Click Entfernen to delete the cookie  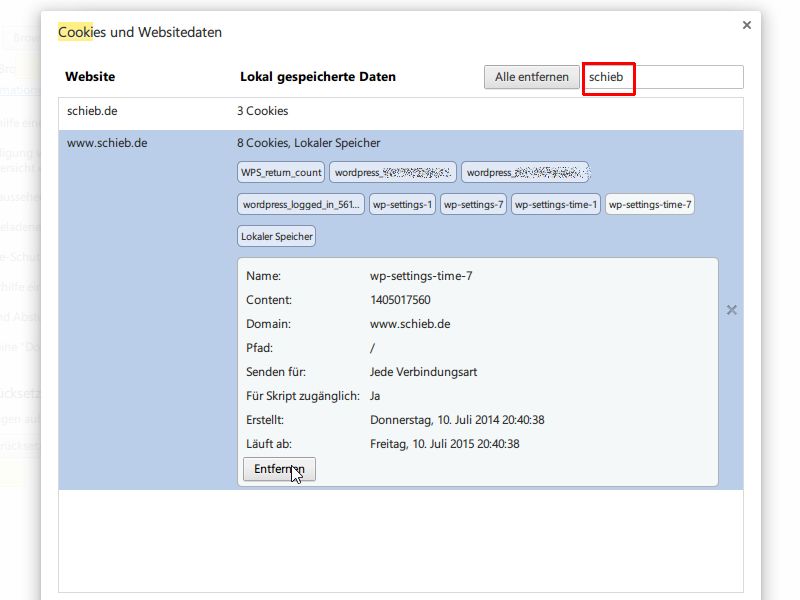tap(279, 469)
